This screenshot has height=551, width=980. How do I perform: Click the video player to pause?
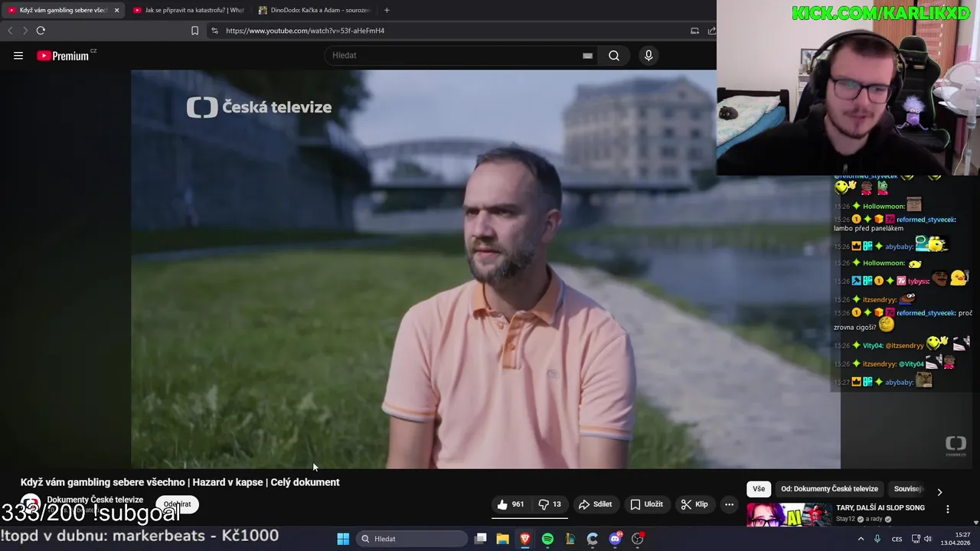pos(485,269)
